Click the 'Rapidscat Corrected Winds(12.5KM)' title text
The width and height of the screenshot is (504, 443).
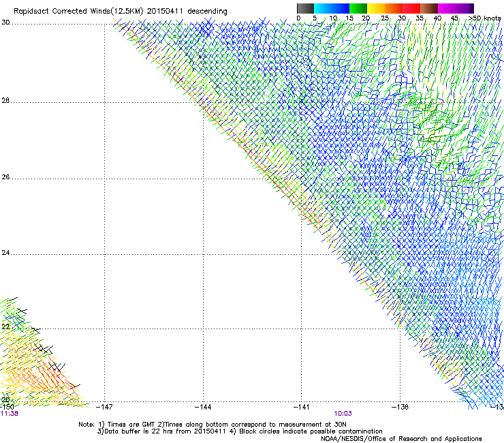[78, 12]
